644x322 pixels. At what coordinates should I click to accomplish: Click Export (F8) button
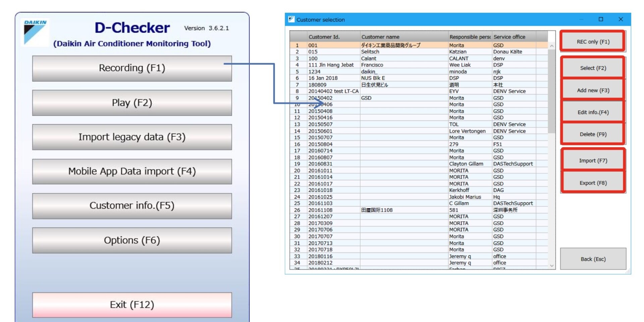tap(593, 183)
